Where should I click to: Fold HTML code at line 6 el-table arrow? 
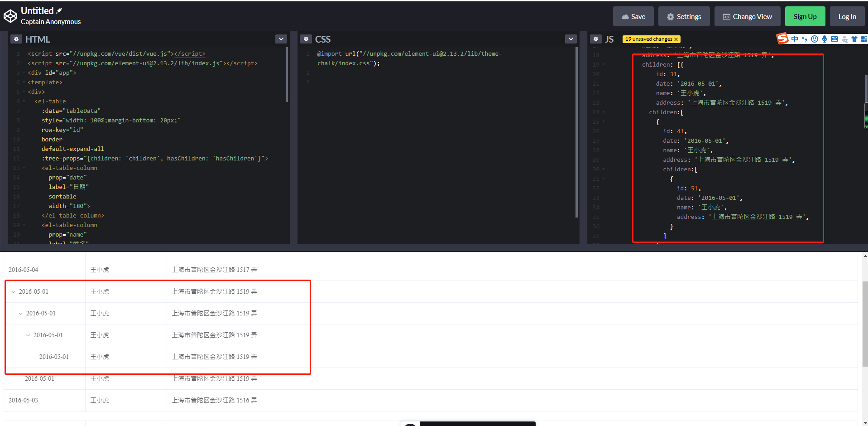[24, 101]
